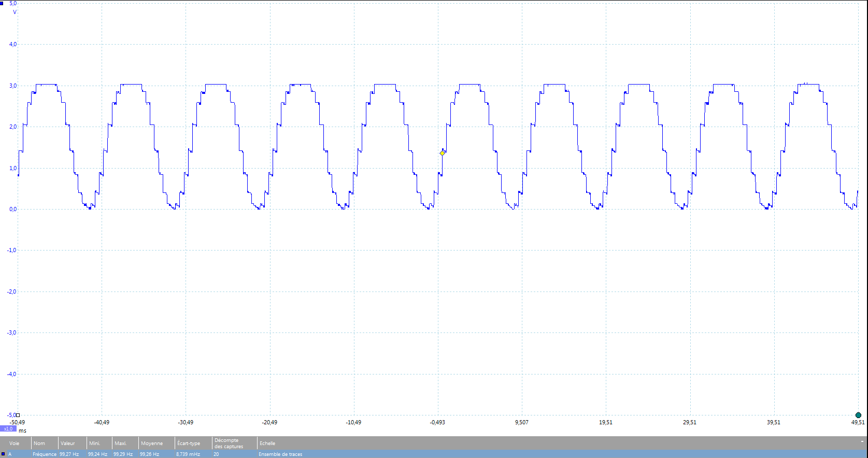Click the Voie column header
Image resolution: width=868 pixels, height=458 pixels.
click(x=14, y=443)
